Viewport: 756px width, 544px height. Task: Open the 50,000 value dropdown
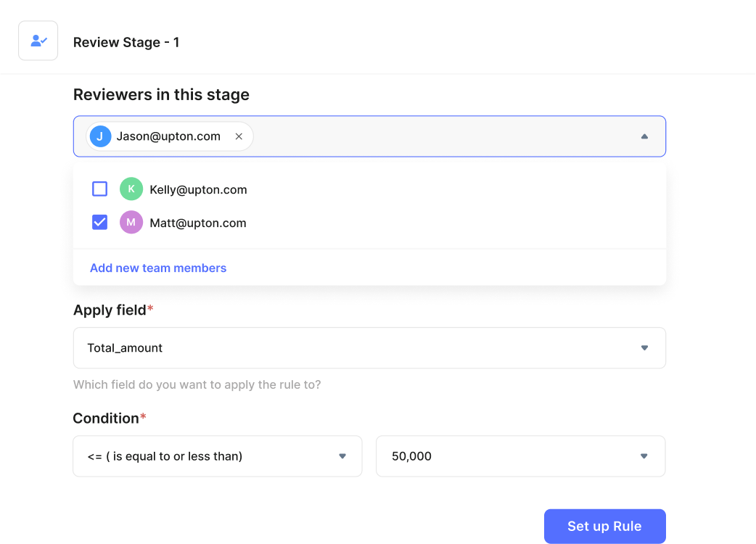[644, 456]
